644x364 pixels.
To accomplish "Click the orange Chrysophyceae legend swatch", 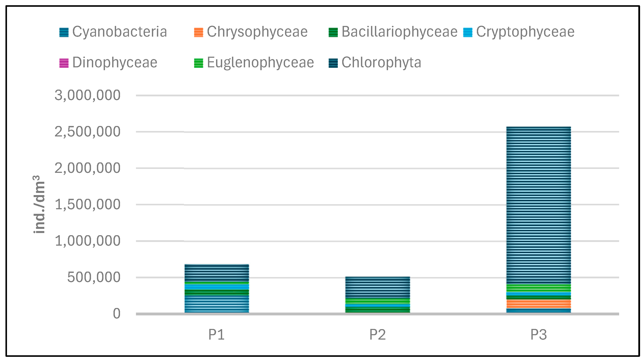I will coord(198,32).
